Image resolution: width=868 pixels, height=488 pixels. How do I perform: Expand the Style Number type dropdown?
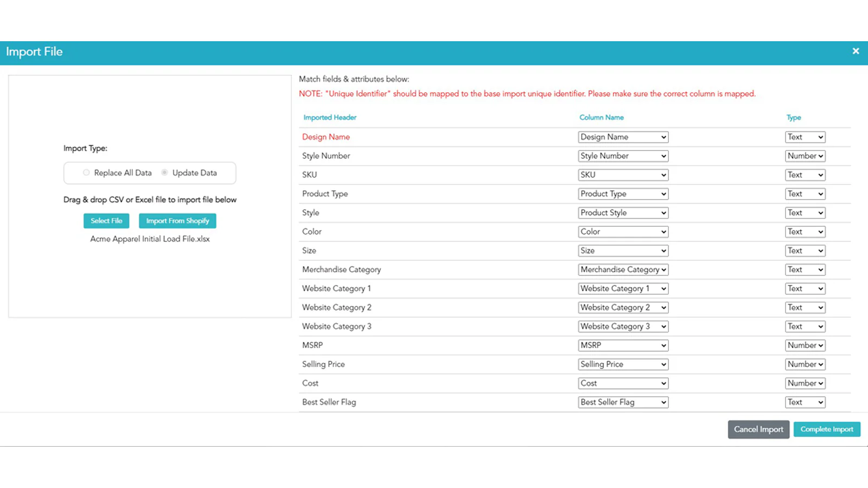pyautogui.click(x=805, y=156)
